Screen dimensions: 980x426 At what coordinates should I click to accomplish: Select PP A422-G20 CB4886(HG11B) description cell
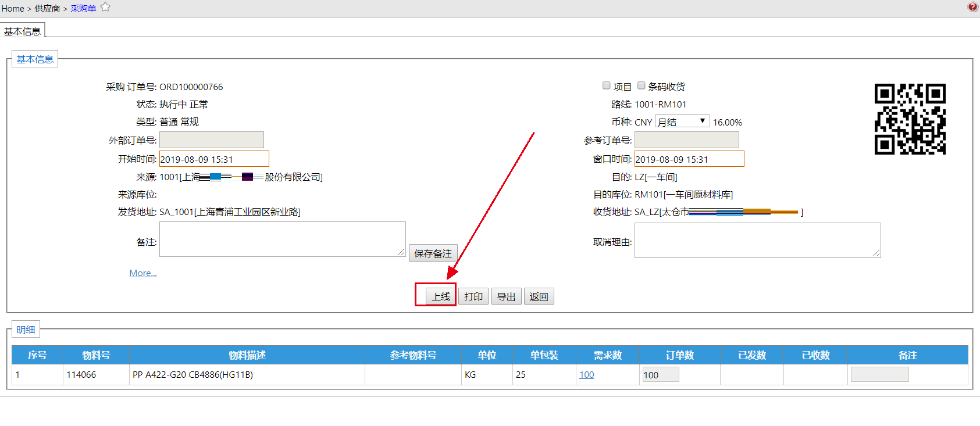coord(247,375)
